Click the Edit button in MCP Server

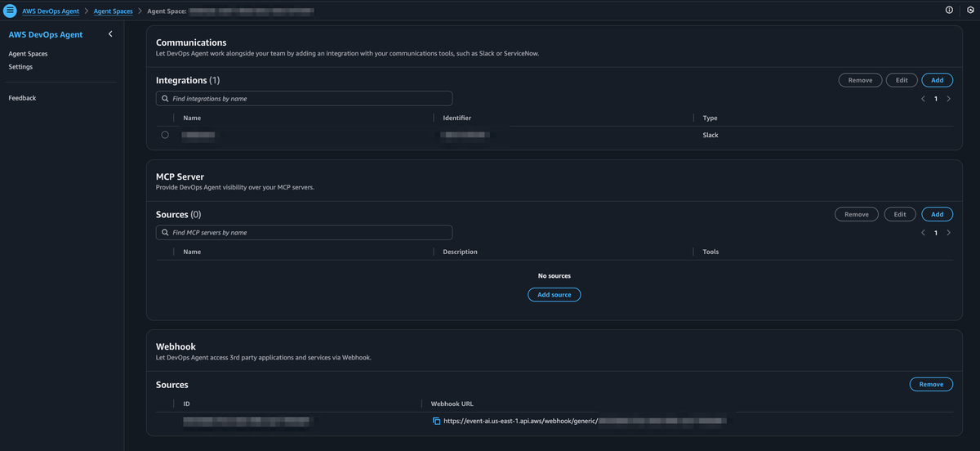900,214
